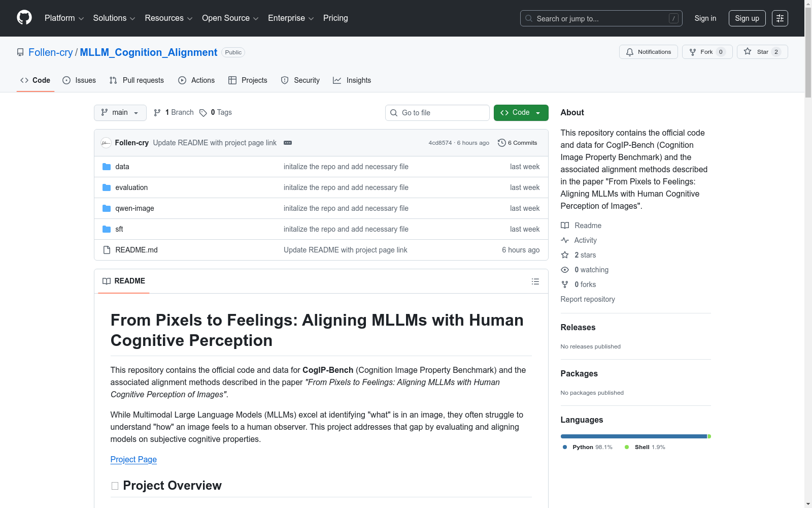Image resolution: width=812 pixels, height=508 pixels.
Task: Click the Follen-cry avatar image
Action: (x=106, y=143)
